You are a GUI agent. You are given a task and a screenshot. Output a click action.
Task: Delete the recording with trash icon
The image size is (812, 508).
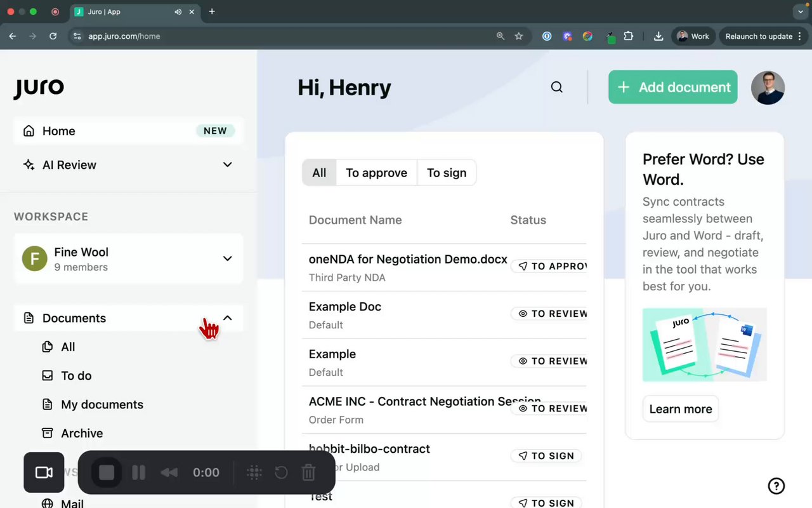point(308,472)
